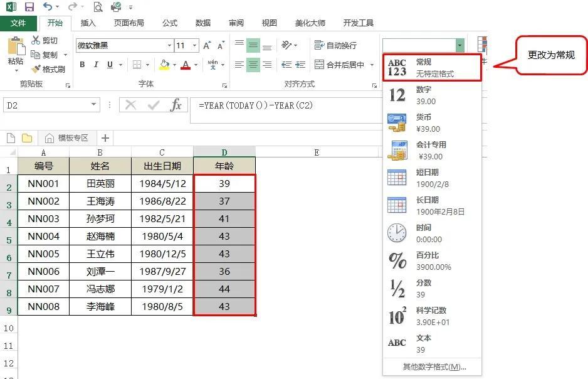Open the paste options dropdown arrow
Image resolution: width=588 pixels, height=379 pixels.
tap(16, 70)
